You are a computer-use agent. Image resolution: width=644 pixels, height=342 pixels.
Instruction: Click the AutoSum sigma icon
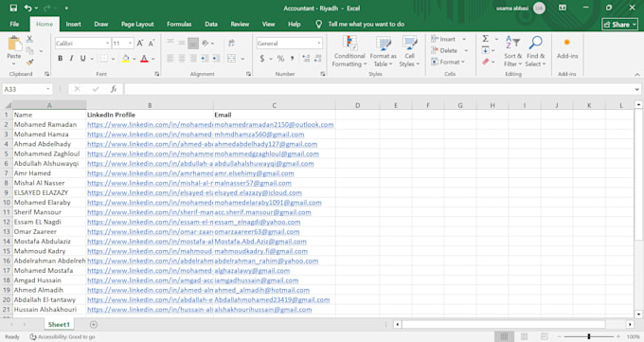(x=486, y=38)
